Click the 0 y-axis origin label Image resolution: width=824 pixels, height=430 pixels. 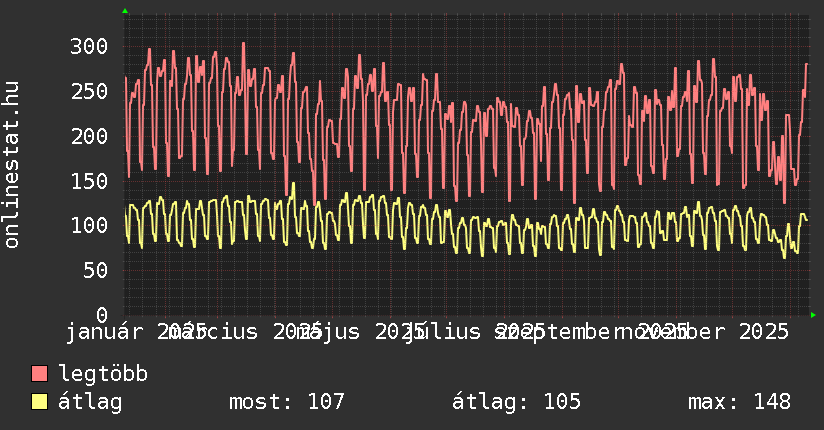pyautogui.click(x=101, y=315)
